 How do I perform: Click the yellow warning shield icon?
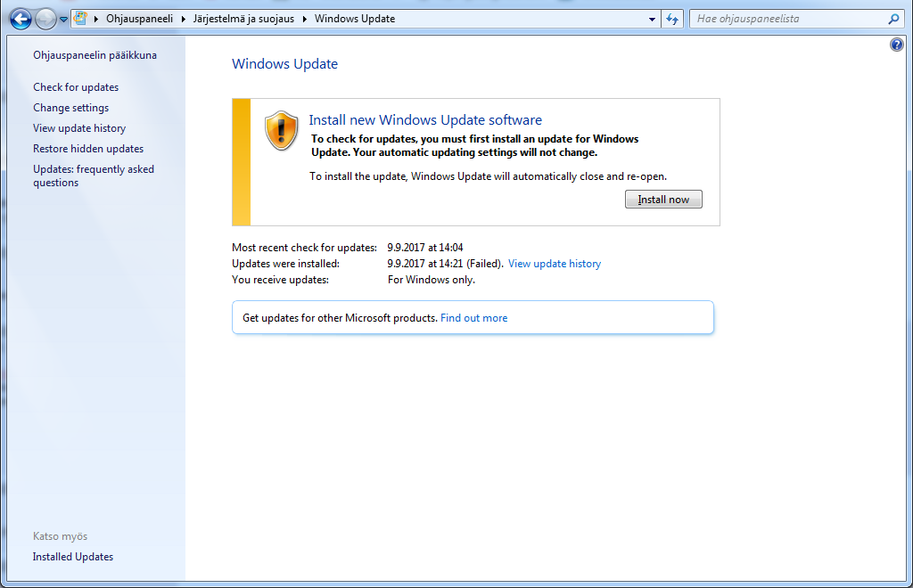point(281,130)
